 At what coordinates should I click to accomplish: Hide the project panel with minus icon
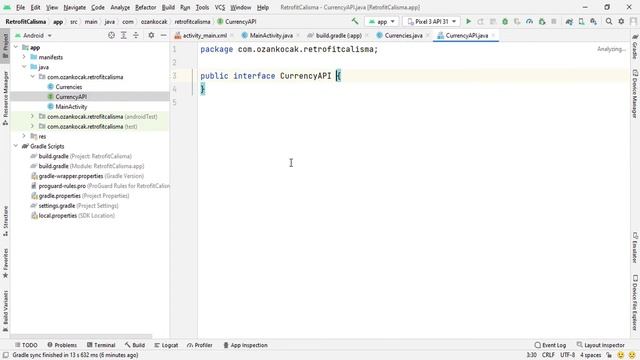pos(163,36)
